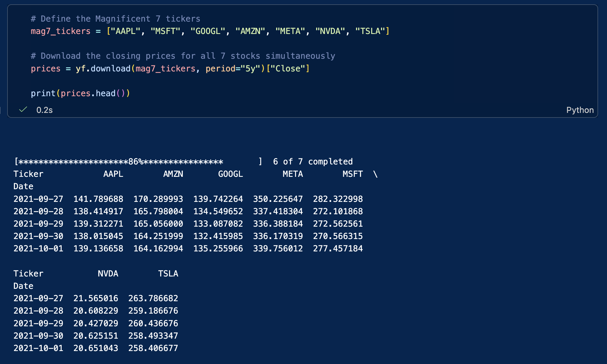Click META value 337.418304

tap(278, 211)
